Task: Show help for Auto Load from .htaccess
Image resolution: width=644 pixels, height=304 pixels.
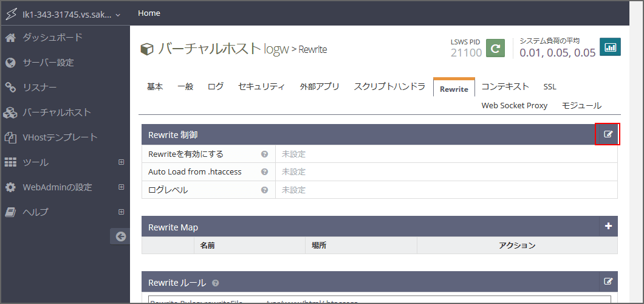Action: [x=264, y=172]
